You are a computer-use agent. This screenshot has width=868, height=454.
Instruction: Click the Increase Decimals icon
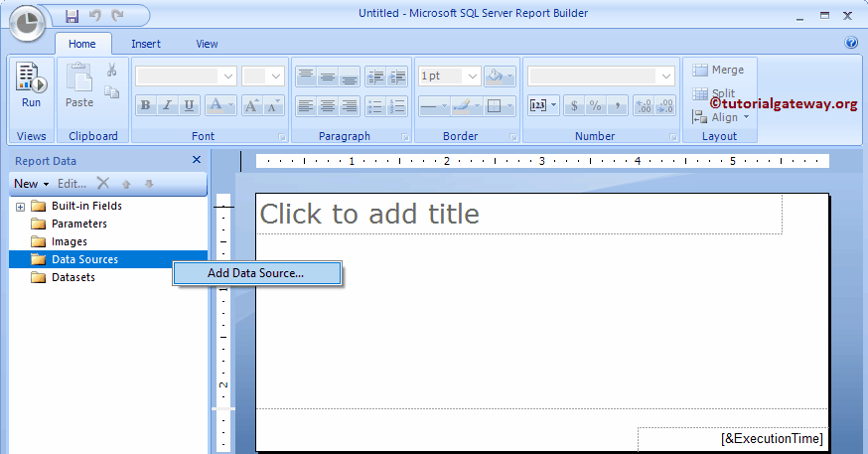pyautogui.click(x=644, y=105)
